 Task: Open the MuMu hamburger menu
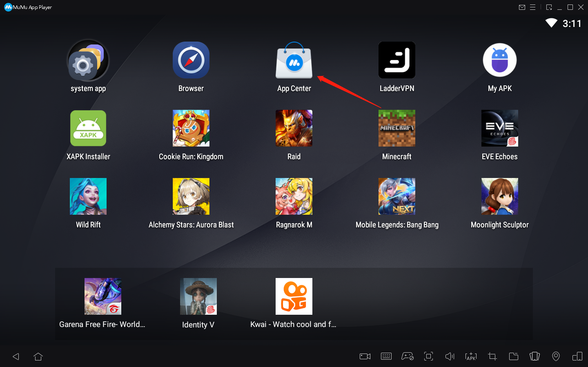[x=532, y=7]
